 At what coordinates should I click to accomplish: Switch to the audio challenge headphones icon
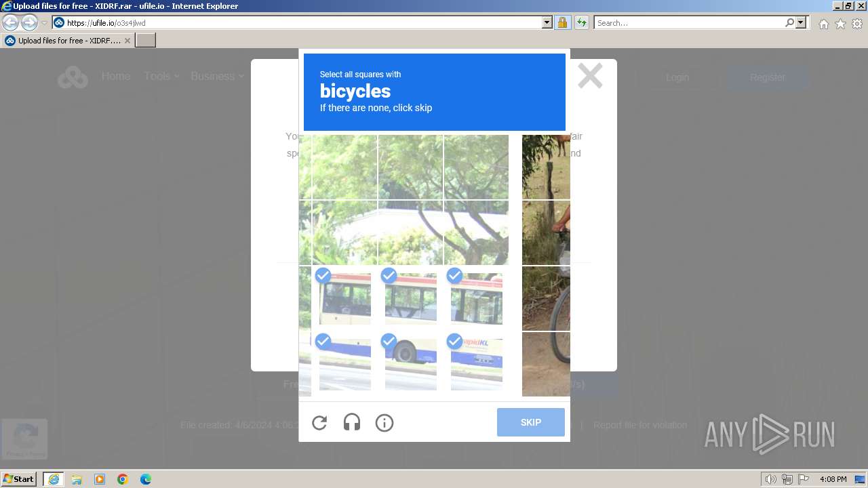(352, 423)
